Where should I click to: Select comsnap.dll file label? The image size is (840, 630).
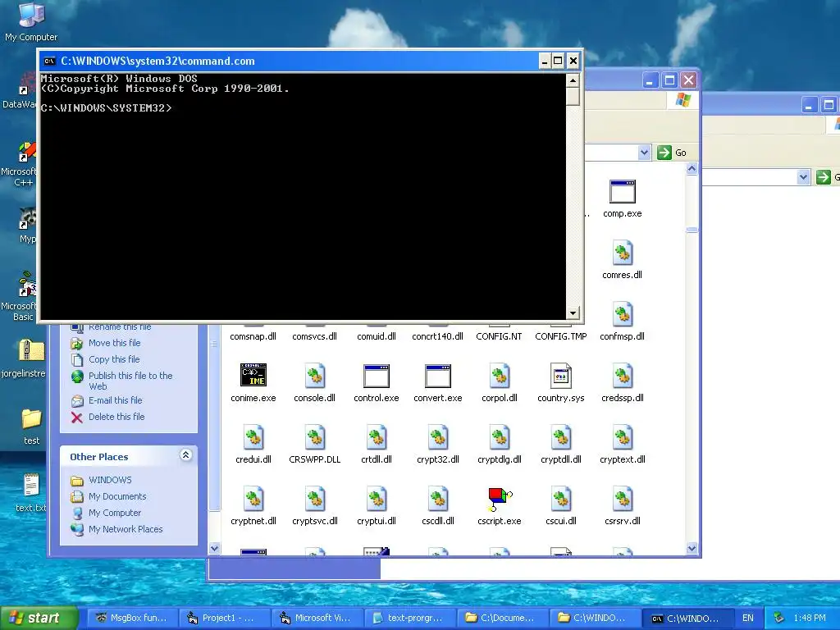[253, 336]
